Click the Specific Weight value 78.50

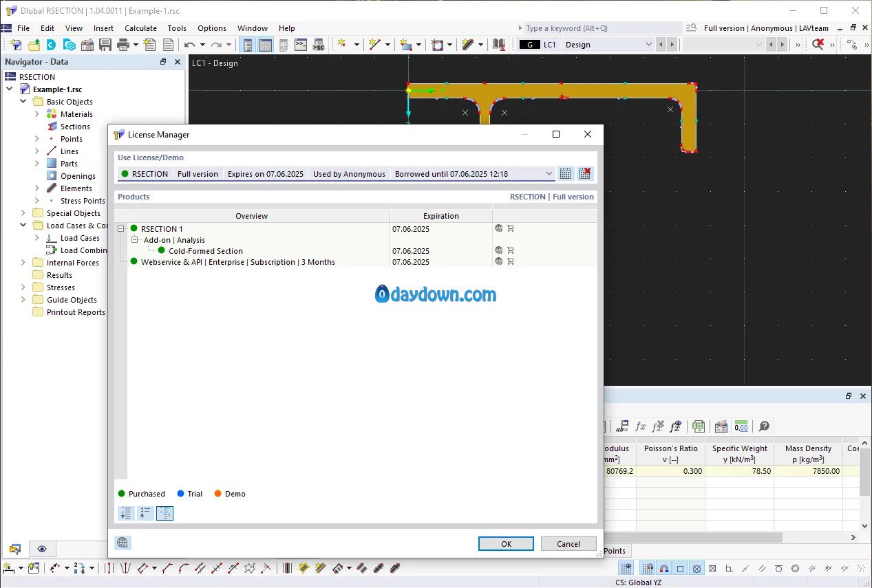(739, 471)
